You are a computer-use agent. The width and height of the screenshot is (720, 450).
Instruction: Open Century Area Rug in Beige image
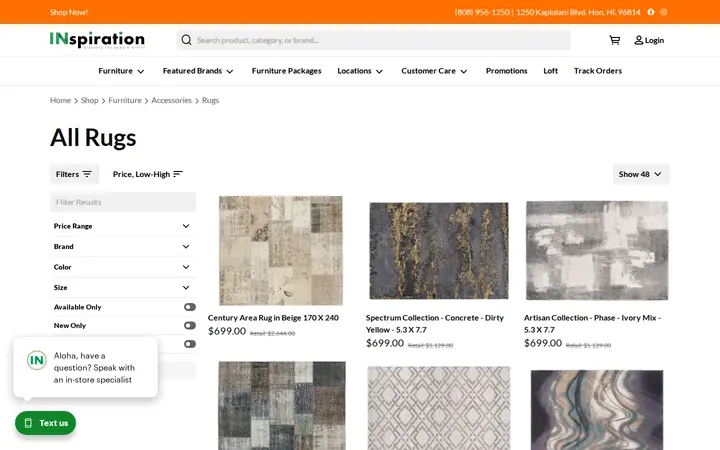click(x=281, y=251)
